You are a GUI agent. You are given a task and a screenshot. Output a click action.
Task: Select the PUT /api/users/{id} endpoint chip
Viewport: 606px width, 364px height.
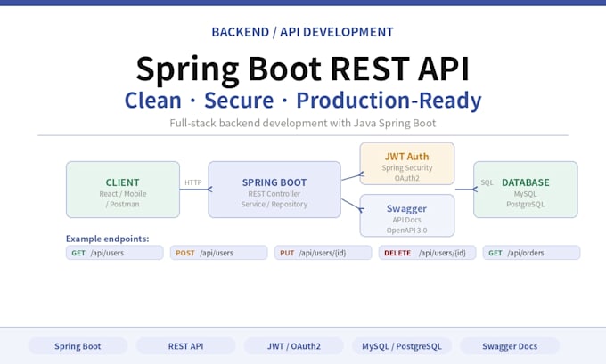[x=323, y=253]
